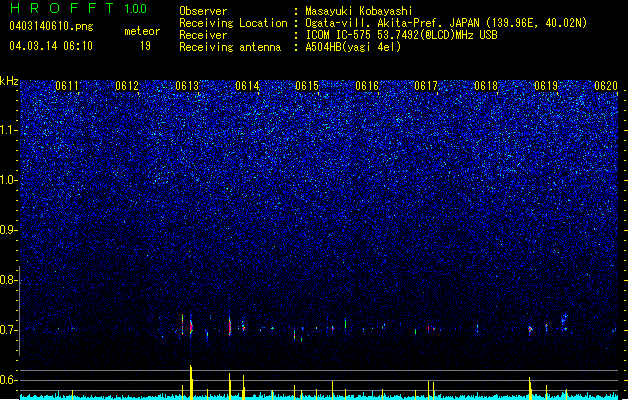The width and height of the screenshot is (629, 400).
Task: Click the 0615 time marker
Action: coord(307,86)
